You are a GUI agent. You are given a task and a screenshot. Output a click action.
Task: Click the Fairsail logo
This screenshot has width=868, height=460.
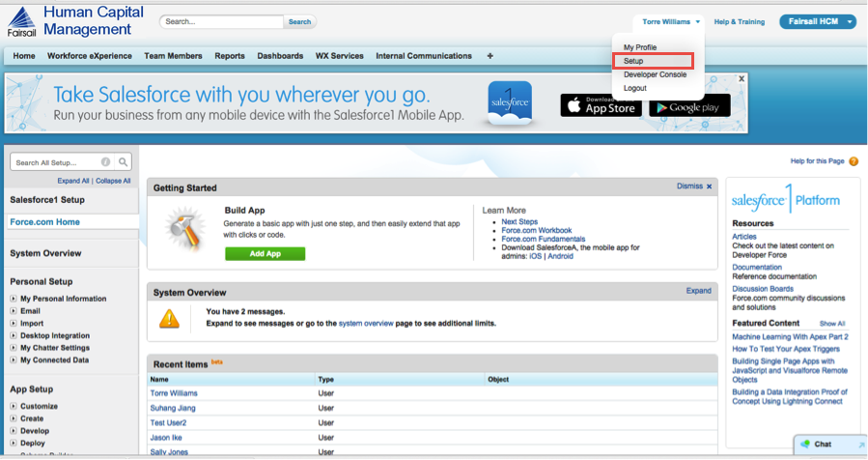(x=21, y=20)
